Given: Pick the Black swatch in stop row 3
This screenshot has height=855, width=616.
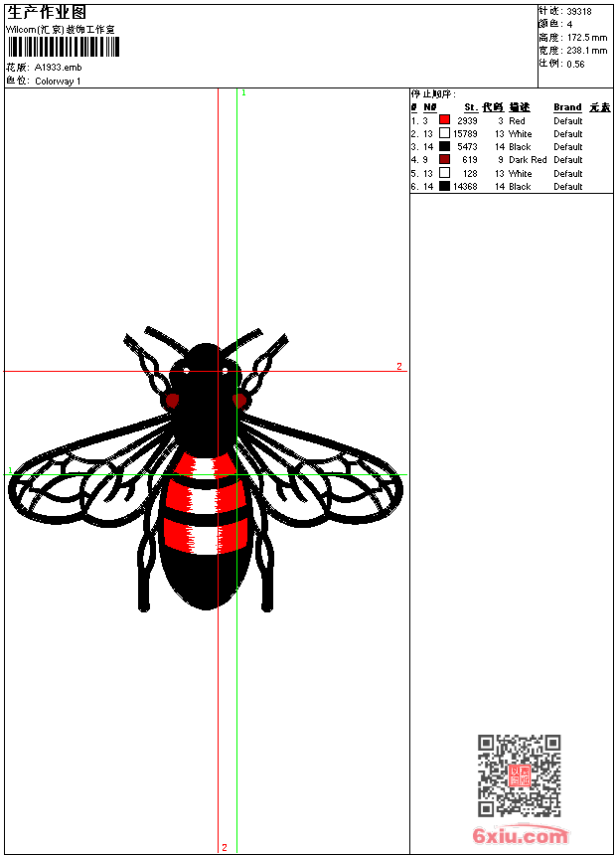Looking at the screenshot, I should pyautogui.click(x=445, y=146).
